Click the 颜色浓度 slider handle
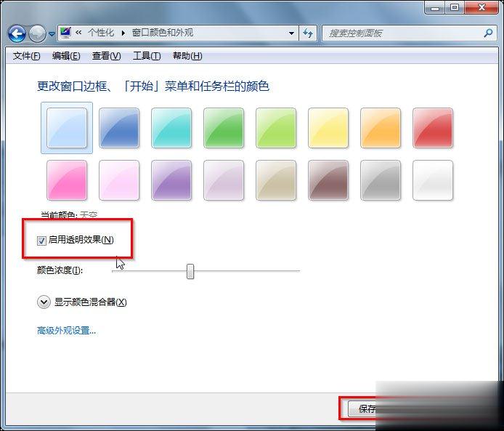Viewport: 504px width, 431px height. pos(190,272)
